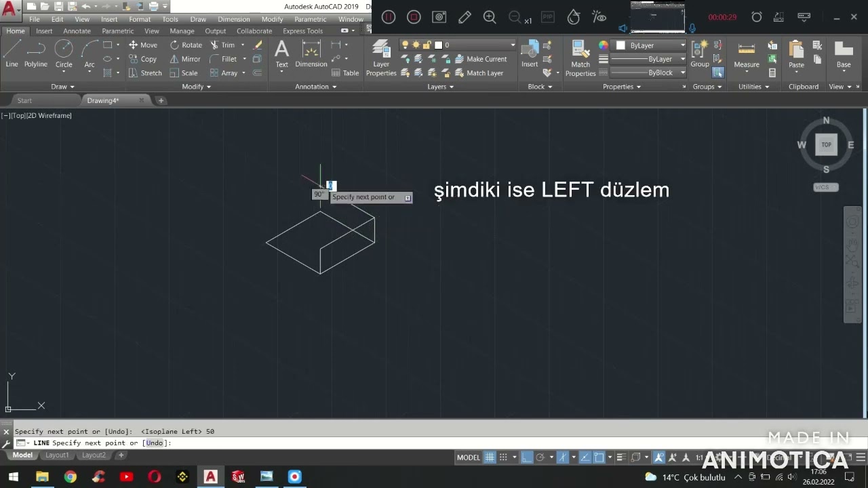
Task: Toggle polar tracking in status bar
Action: (540, 457)
